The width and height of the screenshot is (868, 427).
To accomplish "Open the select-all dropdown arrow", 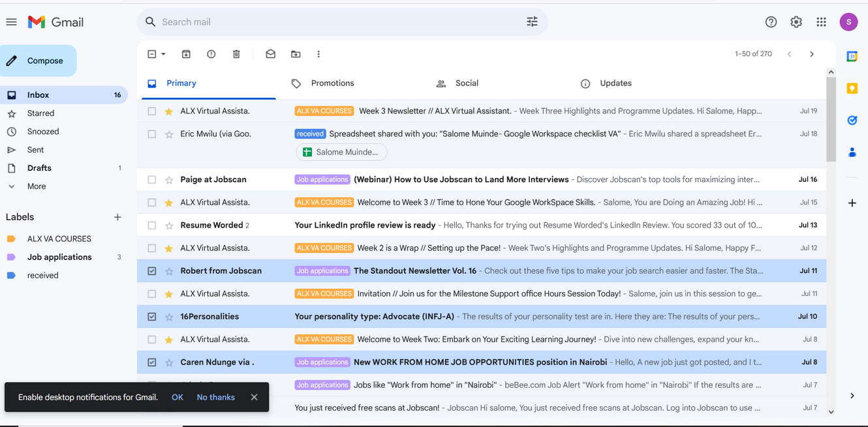I will coord(163,54).
